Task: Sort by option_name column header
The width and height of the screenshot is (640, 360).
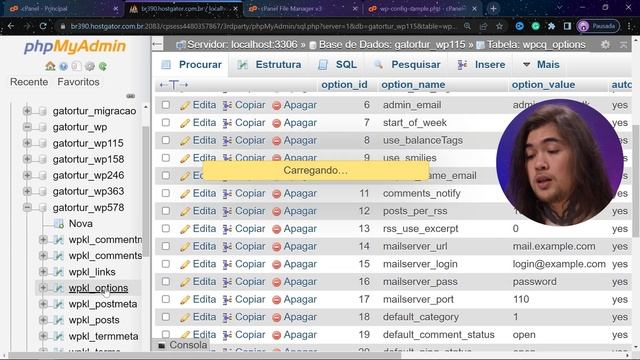Action: click(x=413, y=84)
